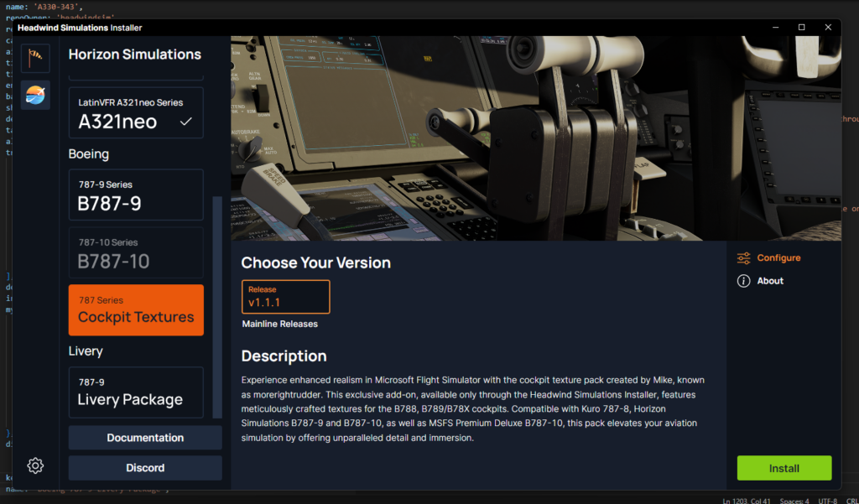Open settings via the gear icon
The width and height of the screenshot is (859, 504).
pos(35,465)
